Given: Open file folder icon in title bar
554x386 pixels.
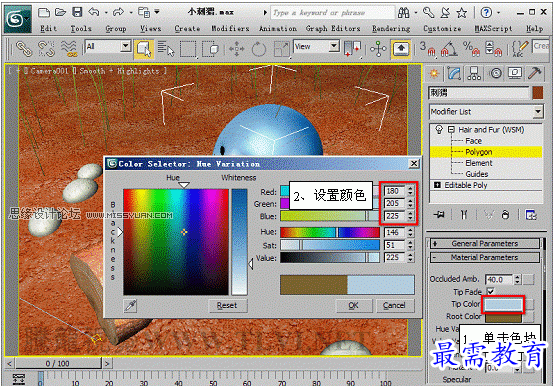Looking at the screenshot, I should (x=60, y=13).
